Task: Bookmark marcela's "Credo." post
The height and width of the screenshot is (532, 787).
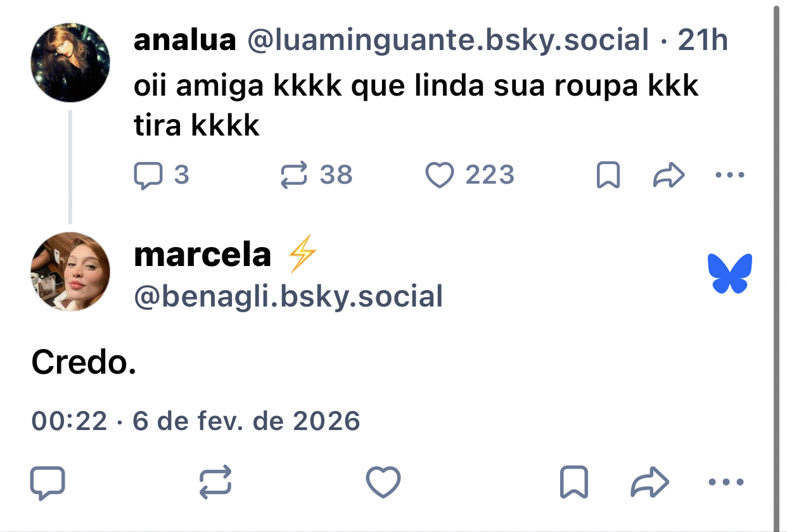Action: 574,483
